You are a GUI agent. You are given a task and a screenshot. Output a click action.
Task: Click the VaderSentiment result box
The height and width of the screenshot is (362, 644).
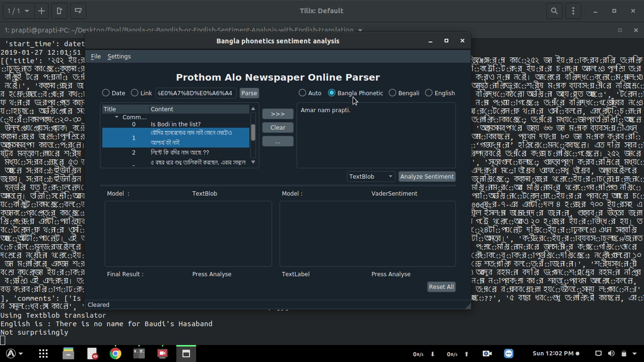pyautogui.click(x=367, y=234)
